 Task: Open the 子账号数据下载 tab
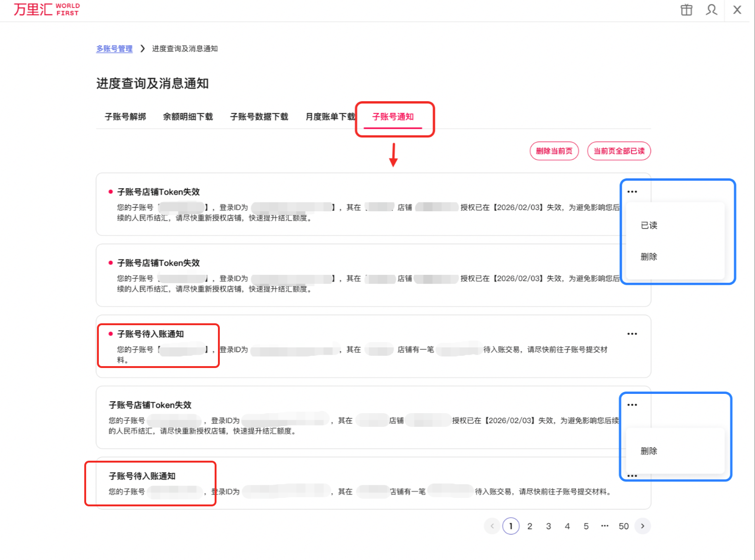pos(259,117)
